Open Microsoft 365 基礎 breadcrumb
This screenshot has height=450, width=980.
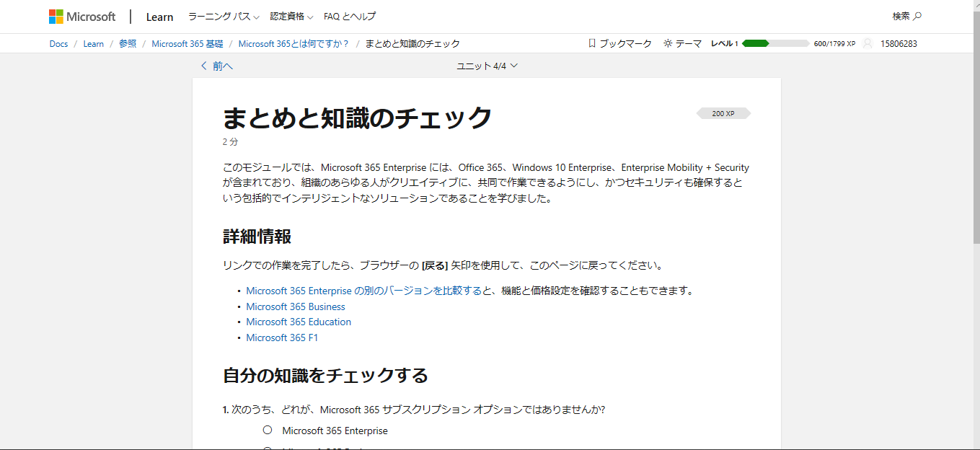(x=187, y=44)
